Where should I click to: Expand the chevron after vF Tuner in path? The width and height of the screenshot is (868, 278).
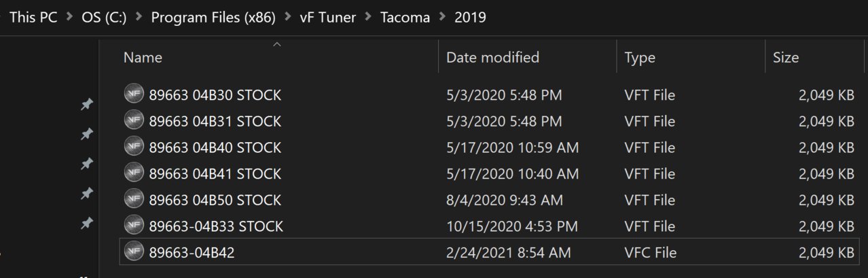[369, 17]
